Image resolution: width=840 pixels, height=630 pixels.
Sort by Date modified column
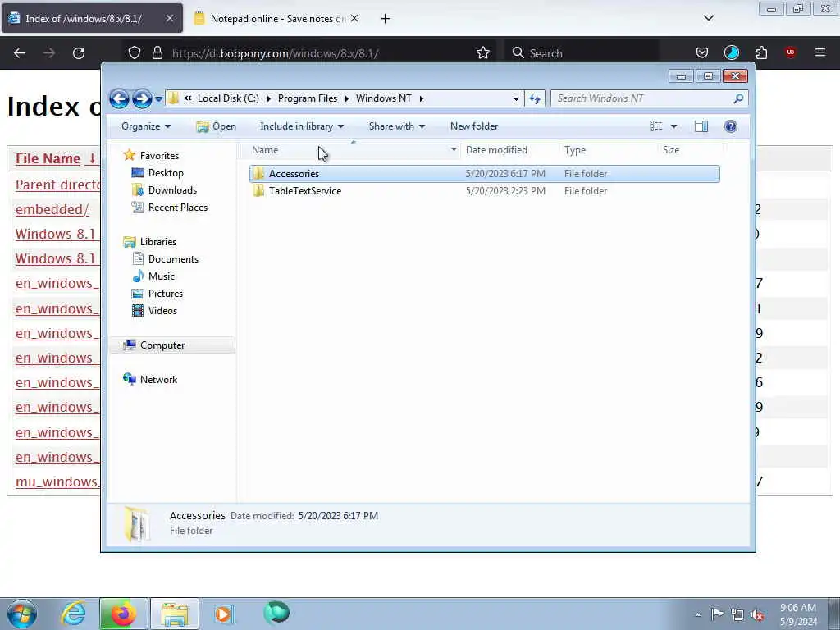(509, 151)
